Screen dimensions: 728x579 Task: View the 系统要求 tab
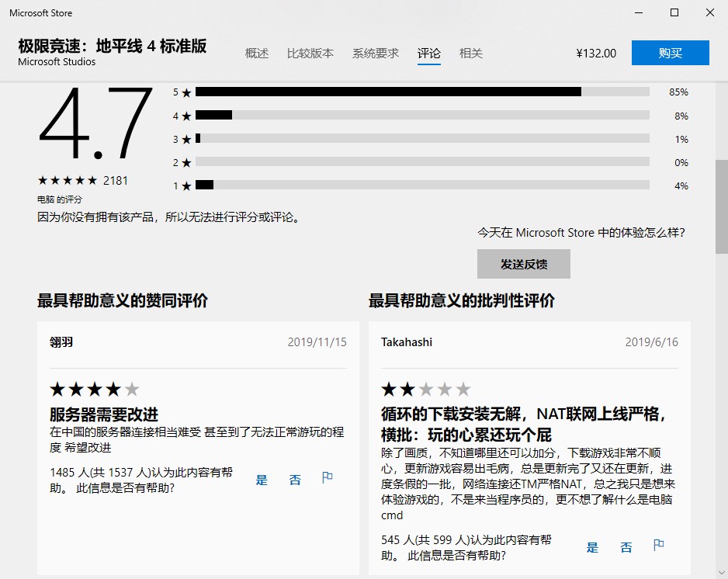point(375,54)
